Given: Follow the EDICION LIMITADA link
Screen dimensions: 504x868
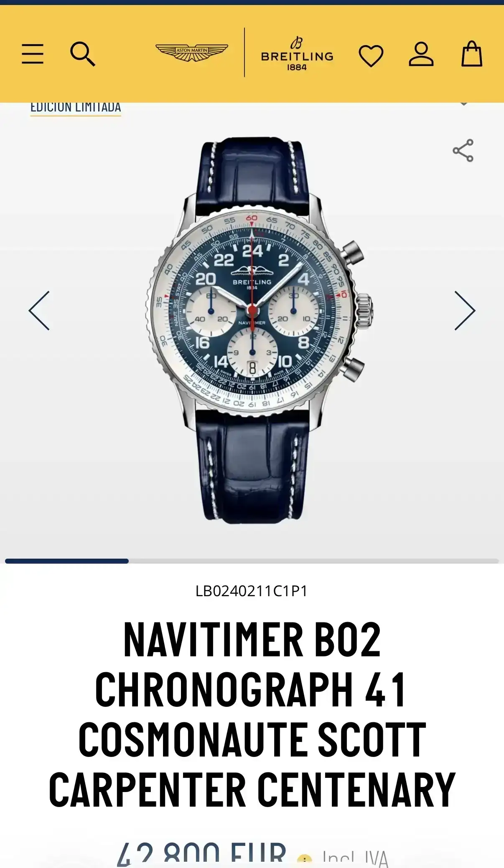Looking at the screenshot, I should click(76, 108).
